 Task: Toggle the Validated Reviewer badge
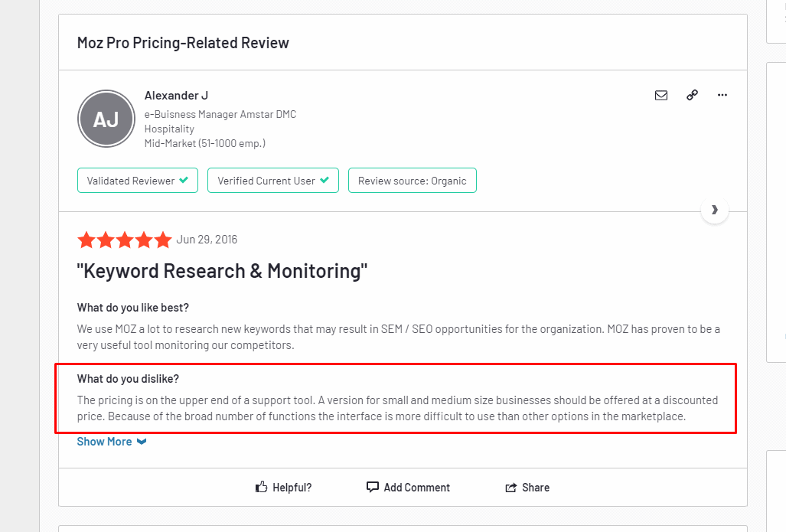(137, 181)
